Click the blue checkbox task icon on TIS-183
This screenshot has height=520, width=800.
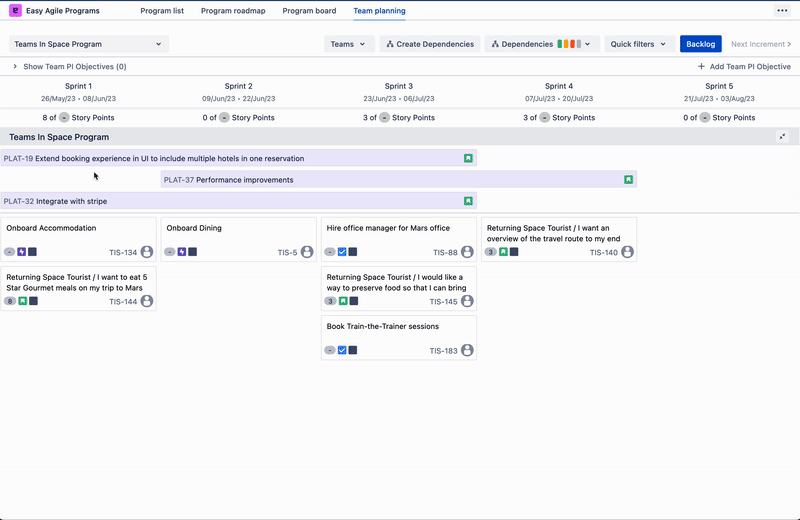tap(342, 350)
